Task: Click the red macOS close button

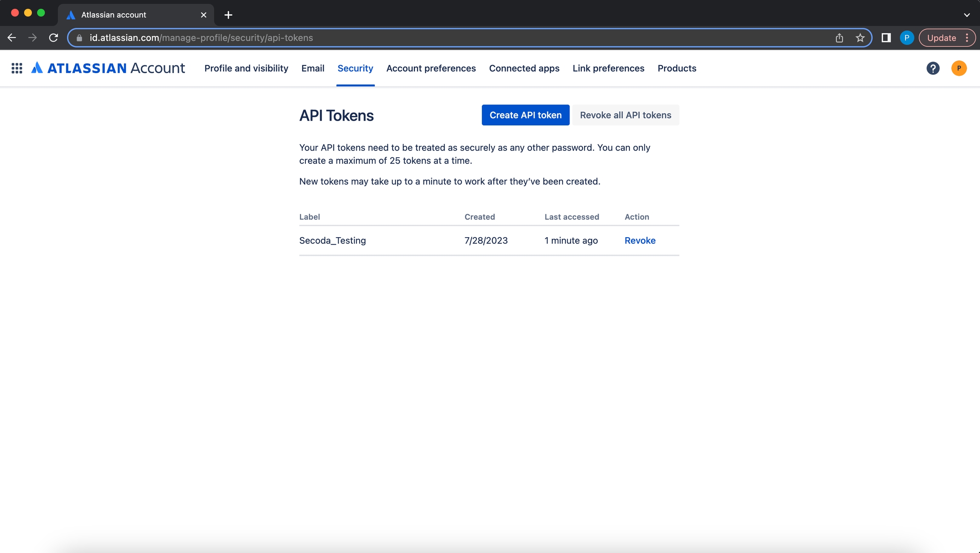Action: (15, 13)
